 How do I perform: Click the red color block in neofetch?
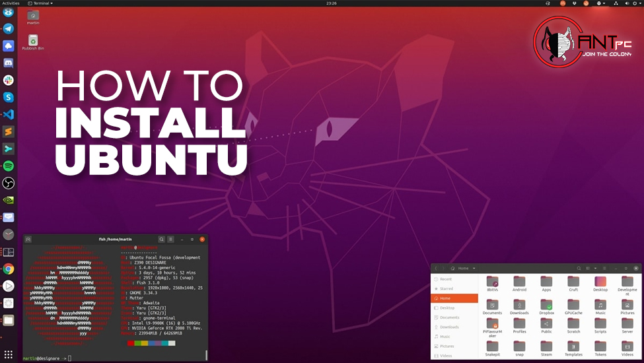tap(131, 343)
